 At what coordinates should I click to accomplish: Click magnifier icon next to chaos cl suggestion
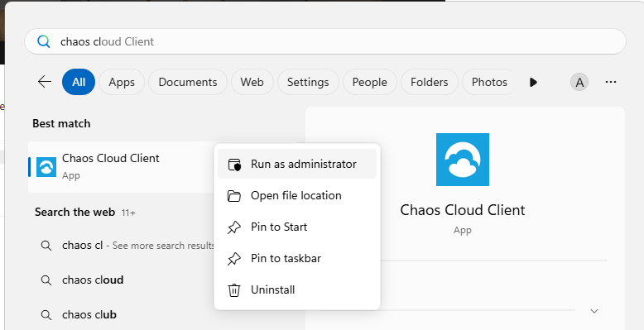46,246
